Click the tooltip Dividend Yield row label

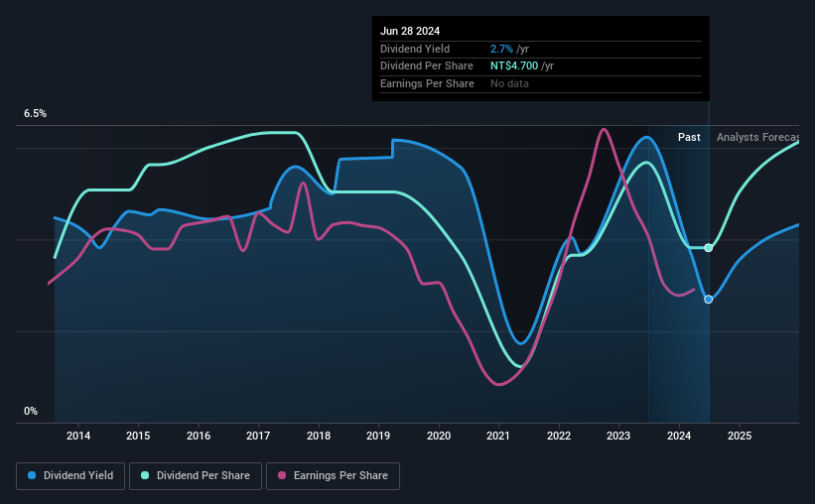point(415,49)
